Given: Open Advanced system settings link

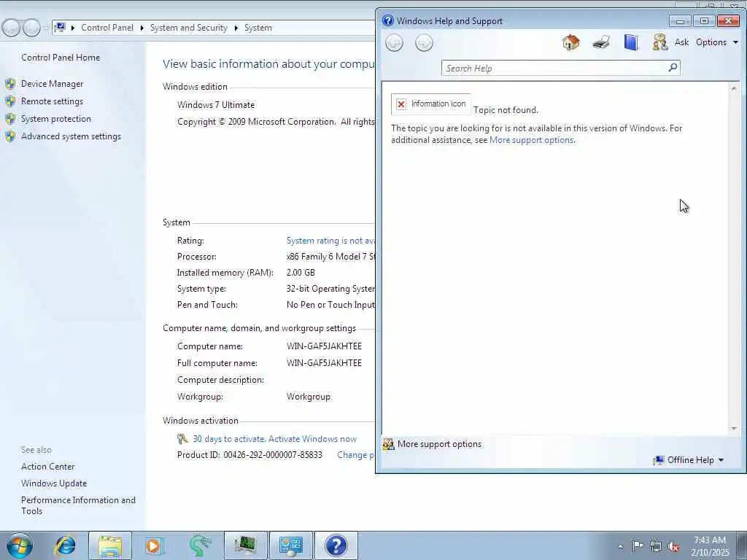Looking at the screenshot, I should tap(71, 136).
